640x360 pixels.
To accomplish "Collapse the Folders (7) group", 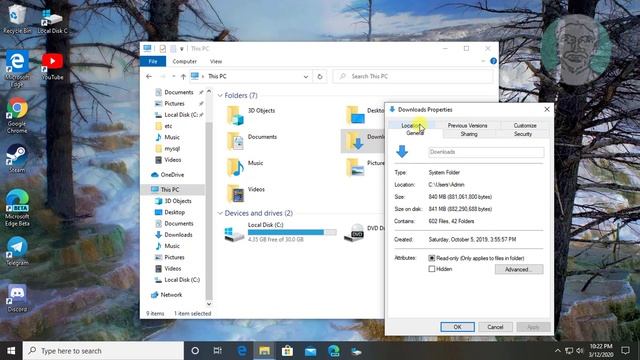I will pyautogui.click(x=220, y=96).
